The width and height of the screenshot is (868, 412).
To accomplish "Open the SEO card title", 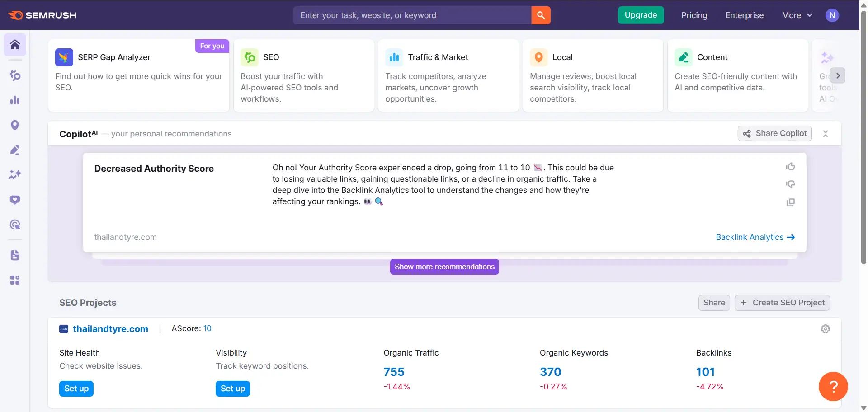I will tap(271, 57).
